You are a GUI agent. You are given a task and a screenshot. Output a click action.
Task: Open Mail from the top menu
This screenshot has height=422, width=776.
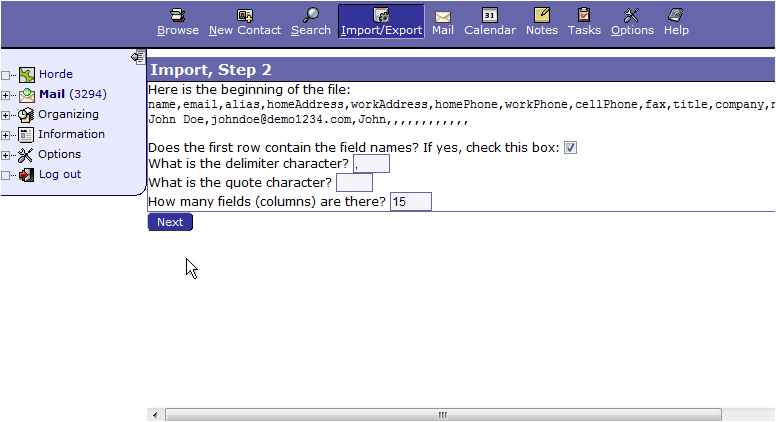coord(442,21)
